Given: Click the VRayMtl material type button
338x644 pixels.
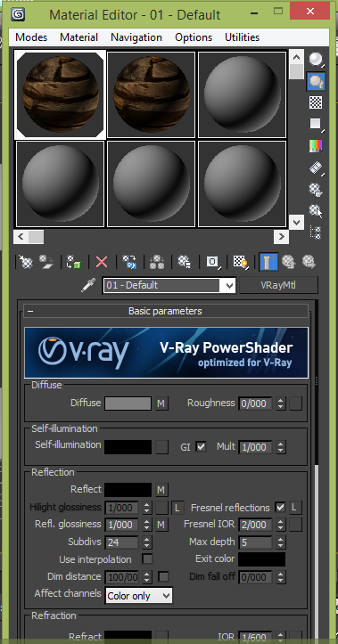Looking at the screenshot, I should pos(278,285).
